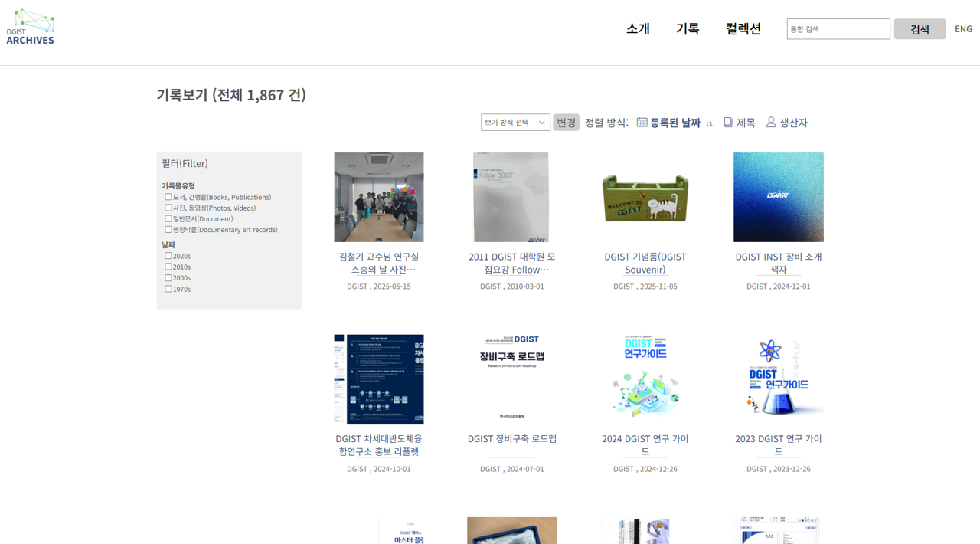Enable the 행정박물(Documentary art records) filter
Screen dimensions: 980x544
168,229
